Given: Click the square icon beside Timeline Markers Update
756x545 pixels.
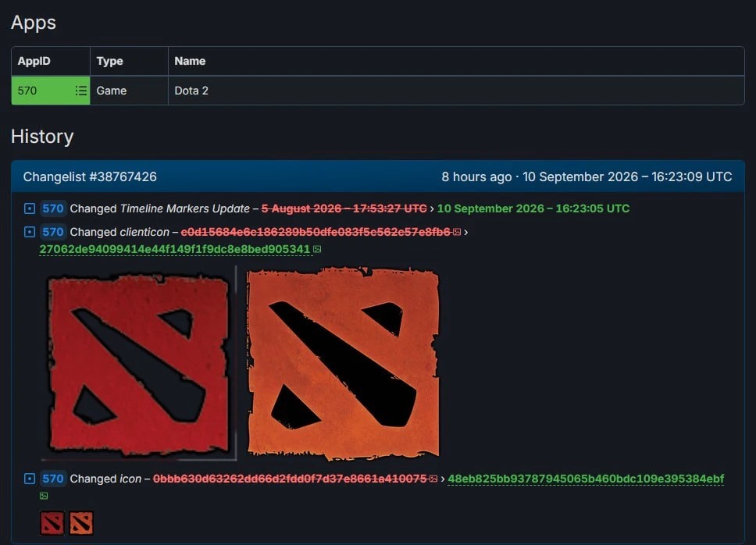Looking at the screenshot, I should 30,208.
